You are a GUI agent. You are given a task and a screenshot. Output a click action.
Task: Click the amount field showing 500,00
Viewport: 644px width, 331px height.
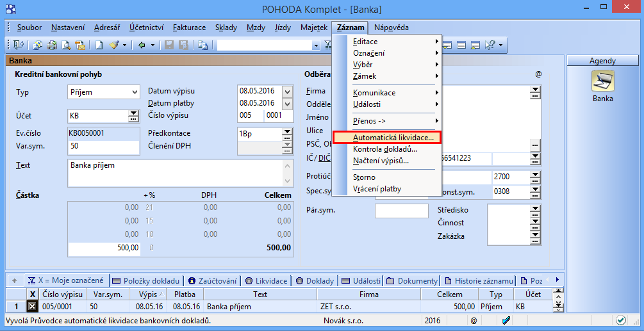click(104, 248)
